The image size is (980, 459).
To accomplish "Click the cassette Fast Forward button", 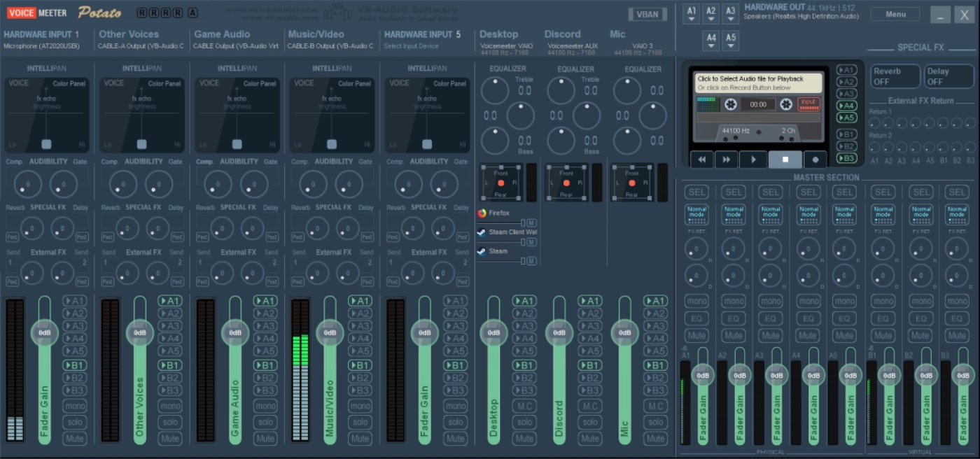I will coord(727,160).
